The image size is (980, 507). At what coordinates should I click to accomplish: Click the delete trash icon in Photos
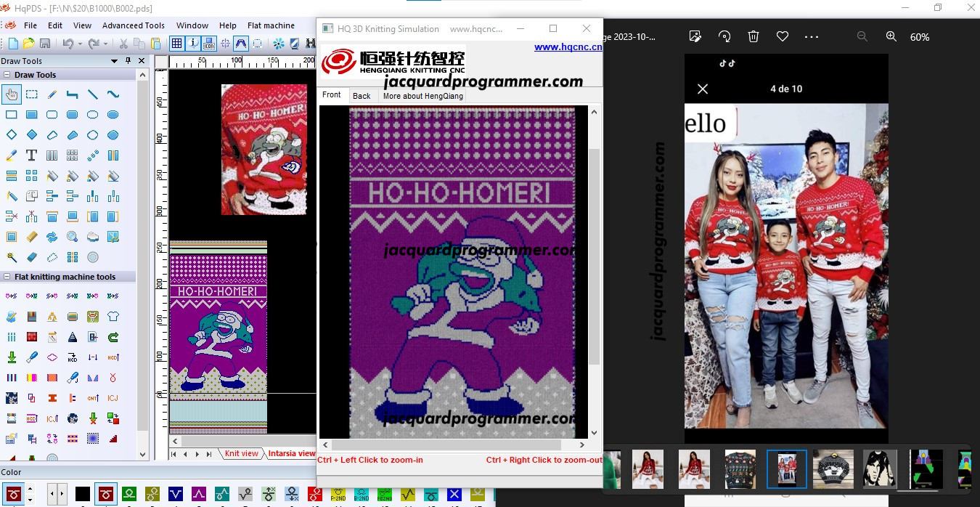754,36
